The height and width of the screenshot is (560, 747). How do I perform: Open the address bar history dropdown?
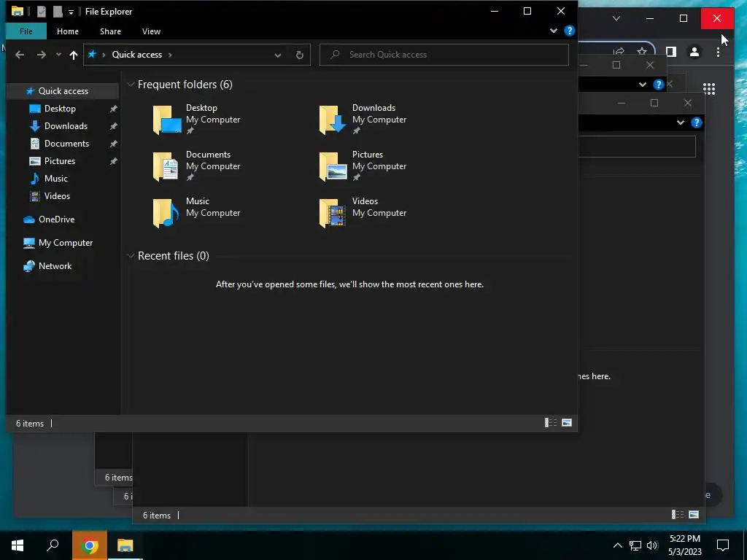point(278,55)
